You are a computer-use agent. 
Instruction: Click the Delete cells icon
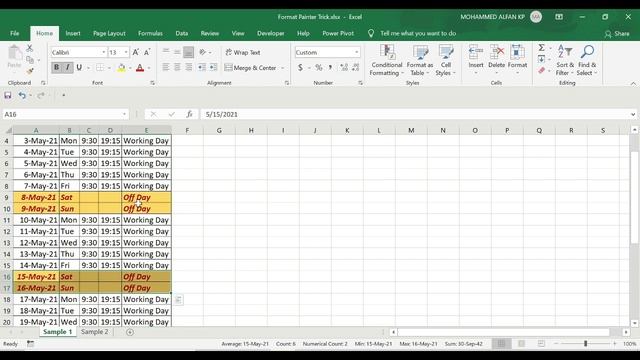tap(496, 52)
